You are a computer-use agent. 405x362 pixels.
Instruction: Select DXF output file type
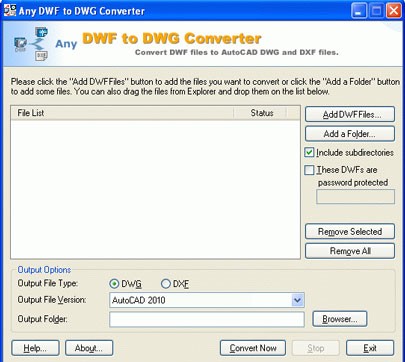click(166, 284)
